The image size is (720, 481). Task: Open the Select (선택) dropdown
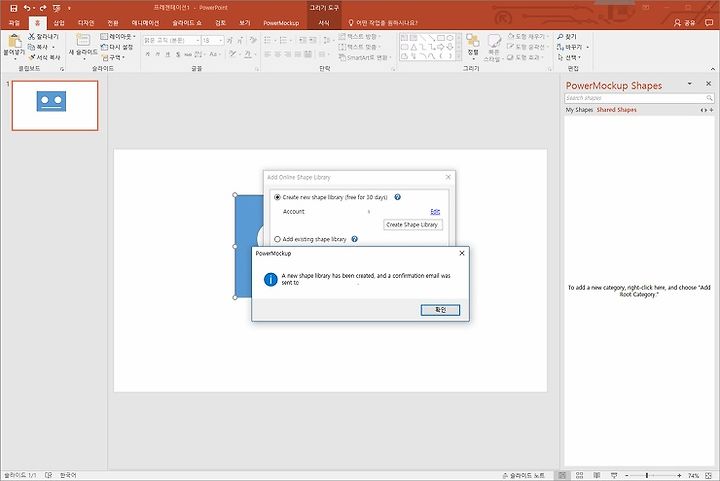point(569,57)
